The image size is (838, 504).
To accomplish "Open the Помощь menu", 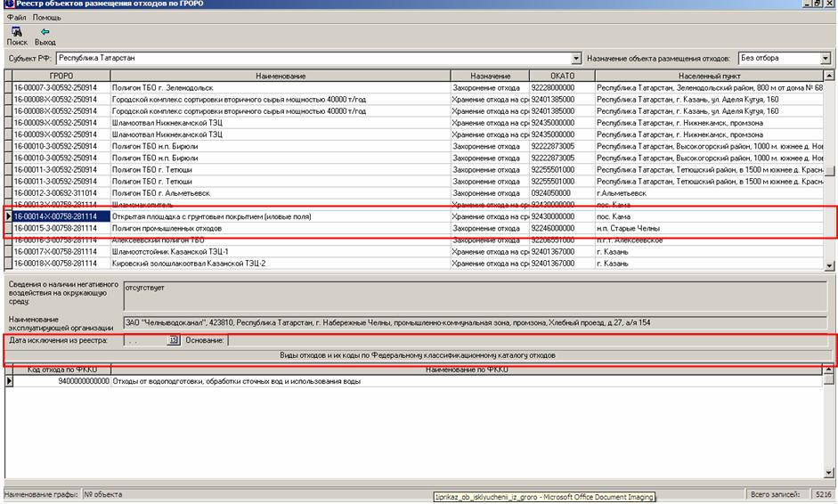I will coord(48,18).
